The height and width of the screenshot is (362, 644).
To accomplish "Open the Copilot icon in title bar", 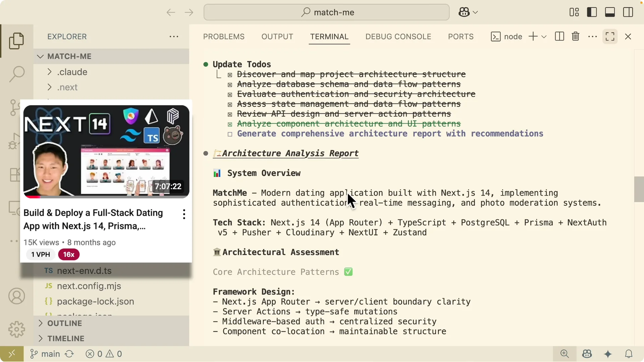I will [x=464, y=12].
